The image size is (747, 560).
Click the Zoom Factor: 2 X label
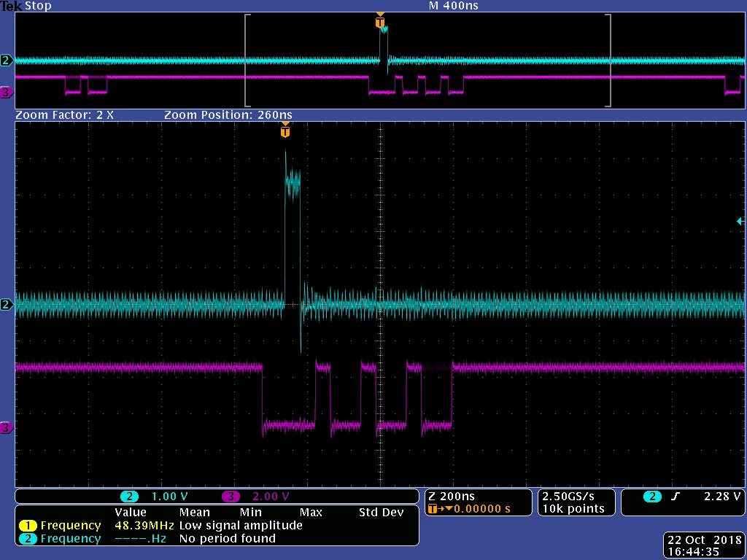65,114
